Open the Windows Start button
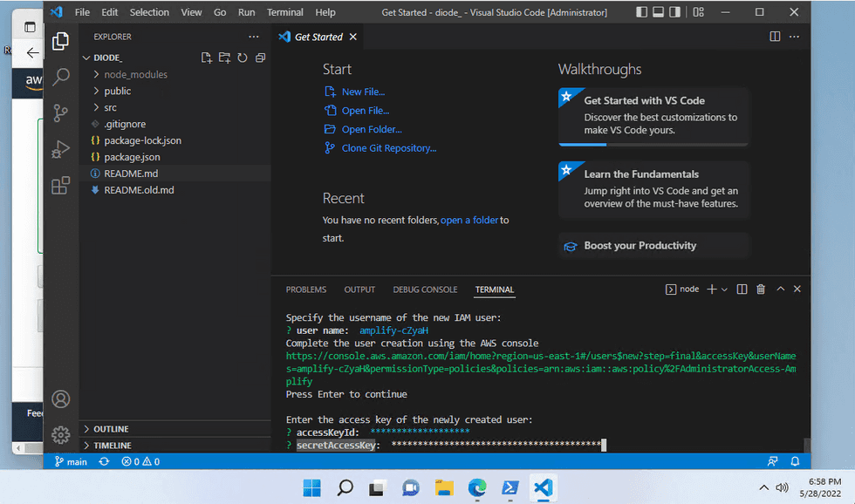This screenshot has height=504, width=855. pos(312,487)
